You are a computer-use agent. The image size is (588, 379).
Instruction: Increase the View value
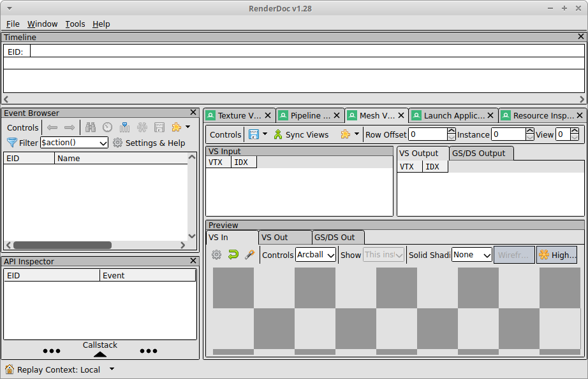click(575, 131)
